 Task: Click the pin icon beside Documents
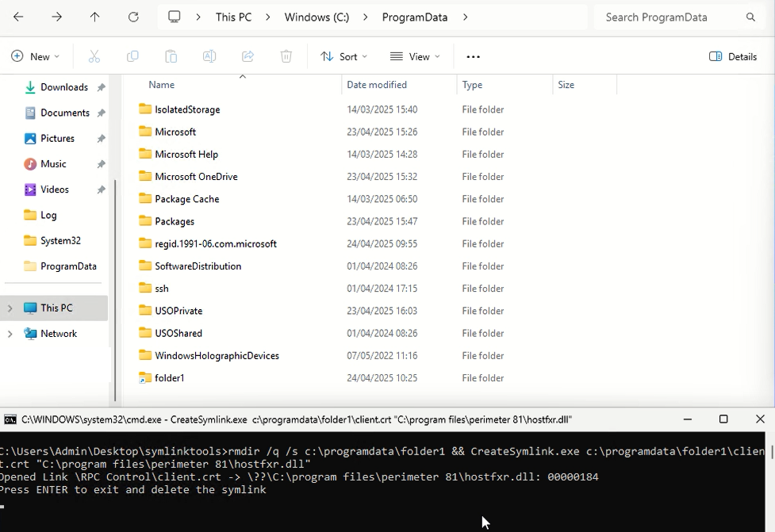click(102, 113)
